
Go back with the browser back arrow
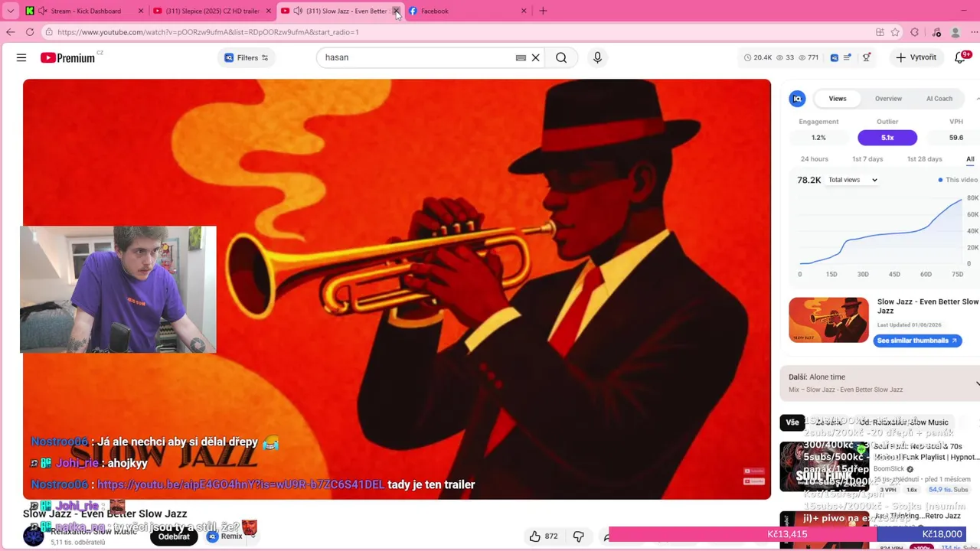tap(10, 32)
